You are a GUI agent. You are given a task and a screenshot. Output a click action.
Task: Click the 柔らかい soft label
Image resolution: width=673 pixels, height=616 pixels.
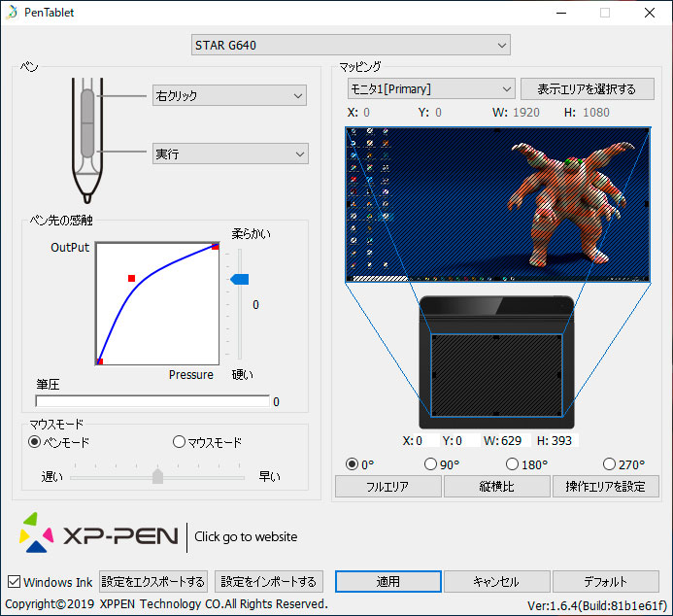(x=252, y=233)
